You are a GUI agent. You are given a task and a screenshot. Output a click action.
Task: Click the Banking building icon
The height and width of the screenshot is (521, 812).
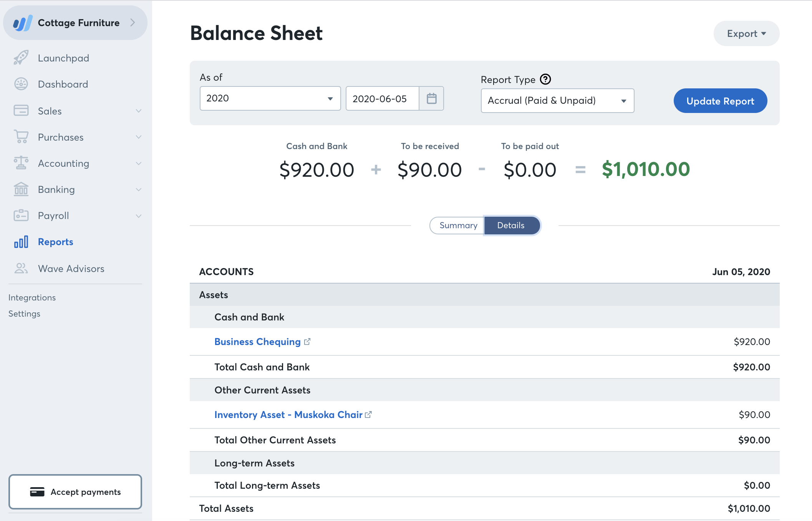point(21,189)
